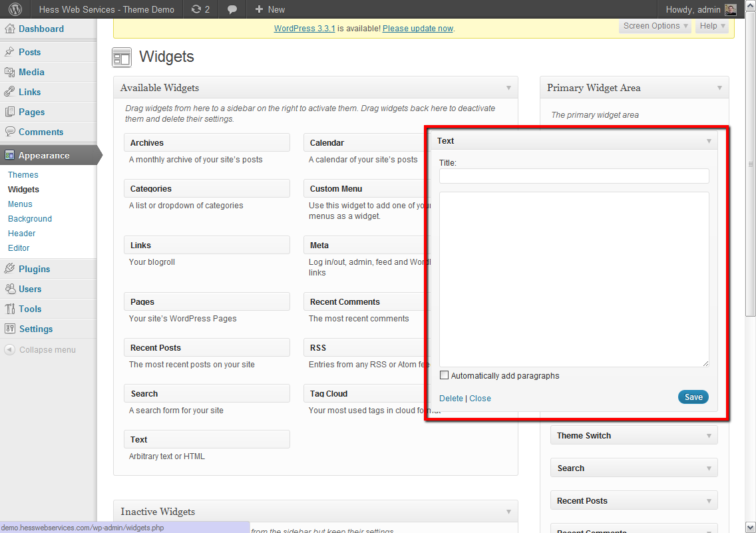Image resolution: width=756 pixels, height=533 pixels.
Task: Select the Recent Comments available widget
Action: click(x=367, y=301)
